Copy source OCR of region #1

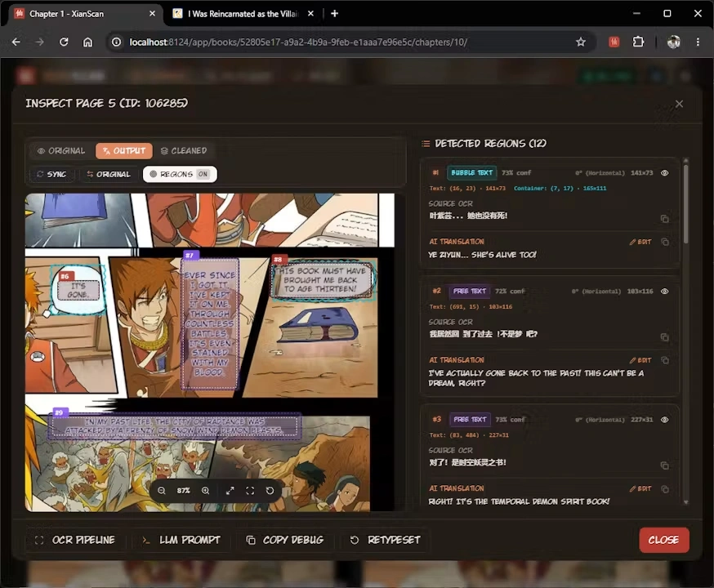pos(665,219)
